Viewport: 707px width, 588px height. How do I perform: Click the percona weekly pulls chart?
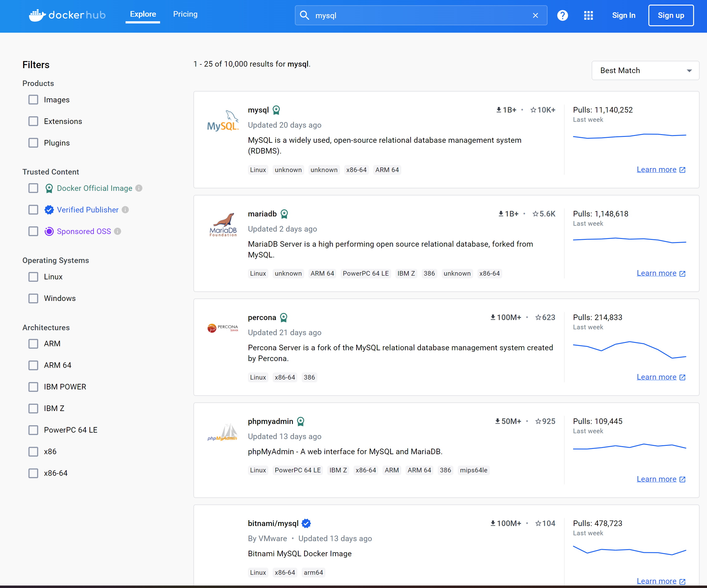629,350
